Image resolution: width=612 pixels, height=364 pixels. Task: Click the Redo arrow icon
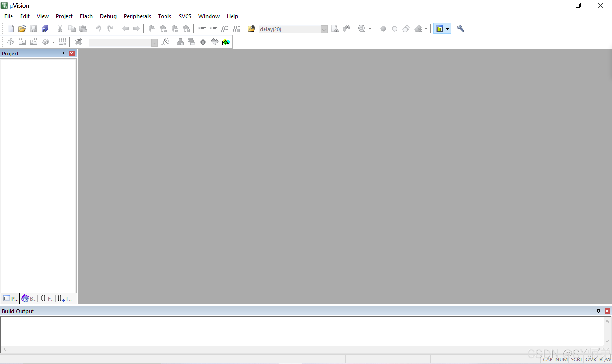coord(110,29)
